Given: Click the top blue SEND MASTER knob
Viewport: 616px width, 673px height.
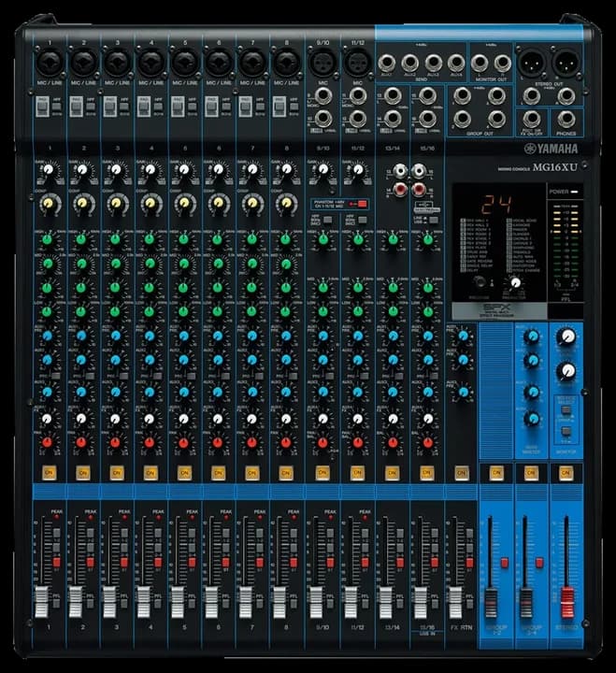Looking at the screenshot, I should (x=532, y=336).
